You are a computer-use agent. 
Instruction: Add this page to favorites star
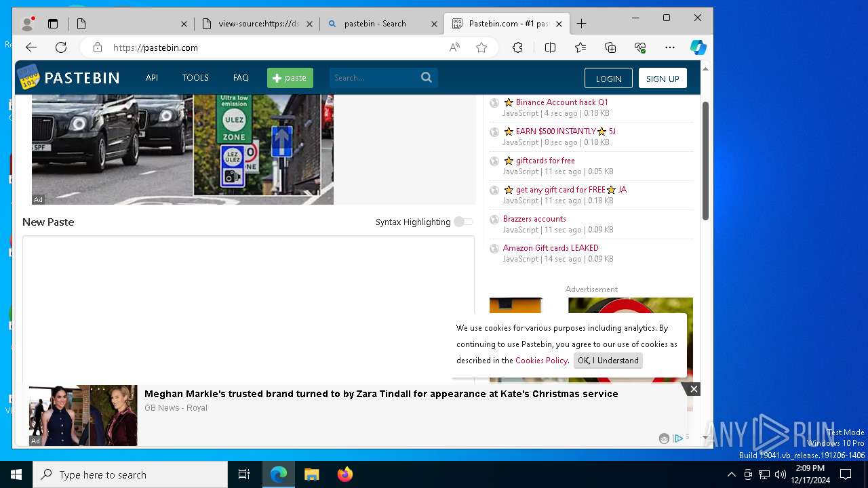[x=481, y=47]
